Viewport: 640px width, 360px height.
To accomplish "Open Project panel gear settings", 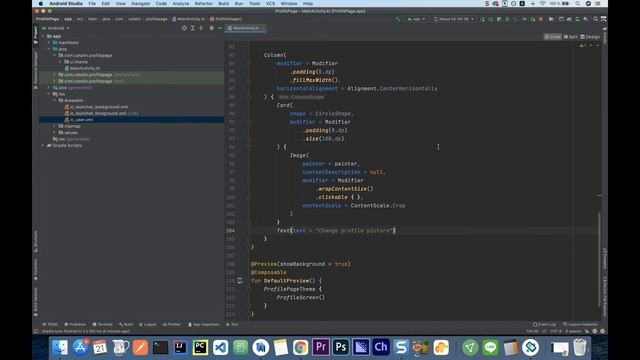I will pos(211,28).
